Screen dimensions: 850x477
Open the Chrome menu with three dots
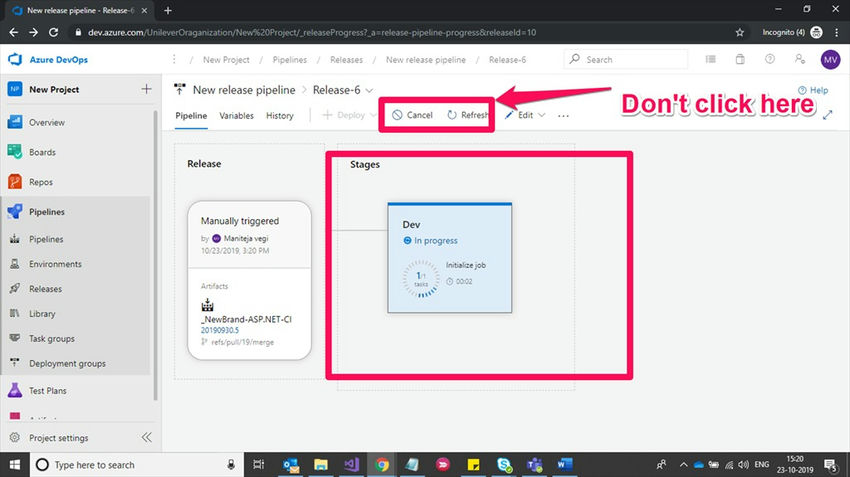(x=836, y=33)
